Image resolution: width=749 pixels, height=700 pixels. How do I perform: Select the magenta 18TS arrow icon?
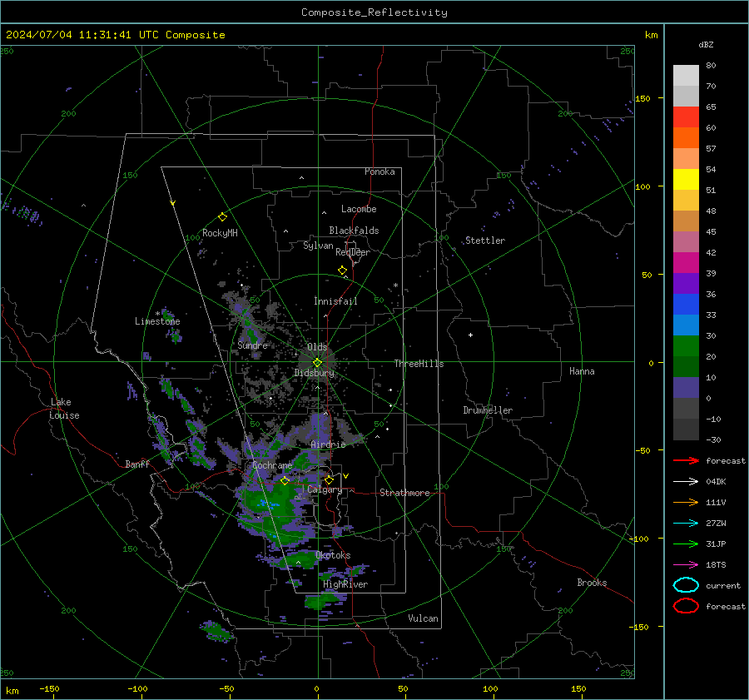pyautogui.click(x=686, y=565)
